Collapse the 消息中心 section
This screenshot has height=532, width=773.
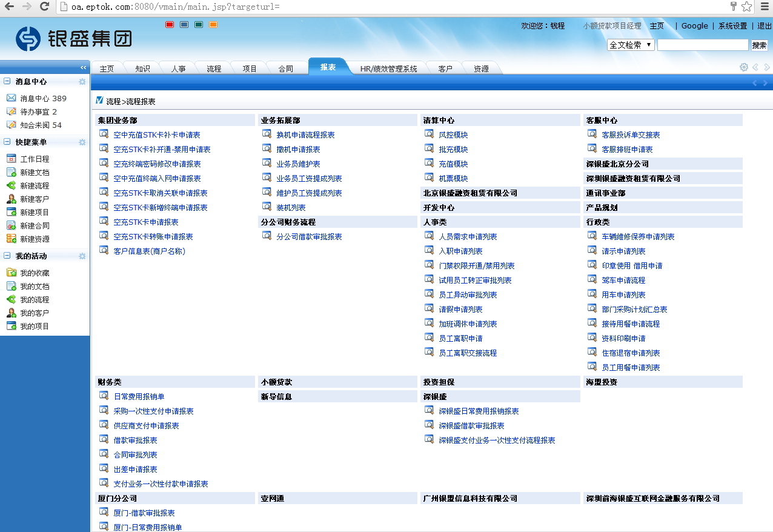point(7,81)
